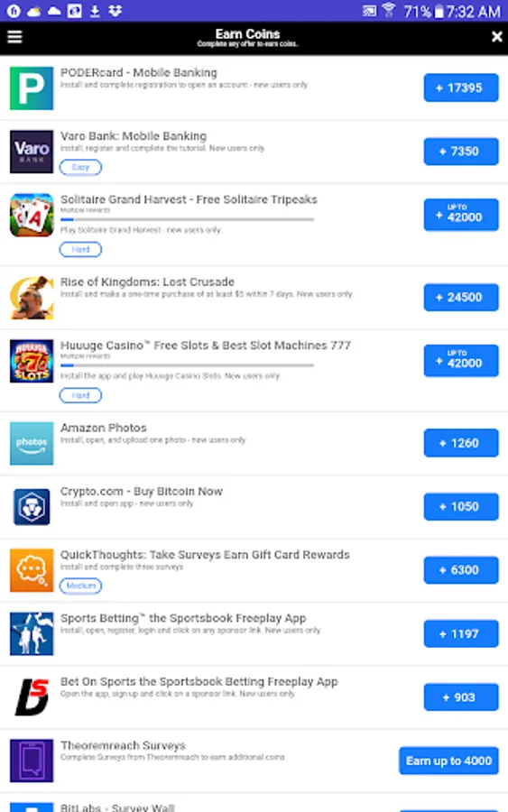Viewport: 508px width, 812px height.
Task: Tap the Varo Bank app icon
Action: coord(32,152)
